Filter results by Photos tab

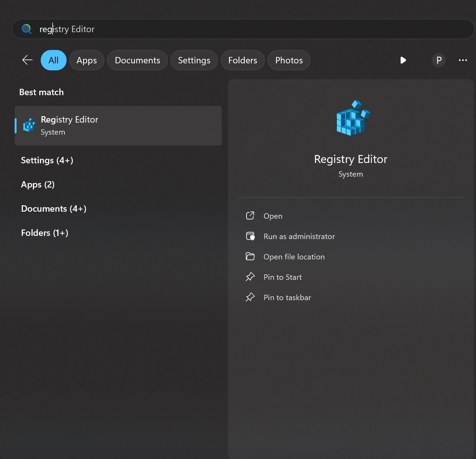point(289,60)
